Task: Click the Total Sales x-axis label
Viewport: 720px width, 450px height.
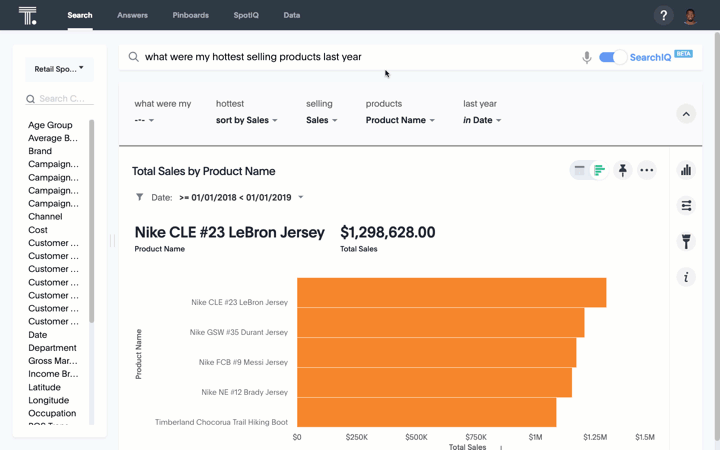Action: [467, 446]
